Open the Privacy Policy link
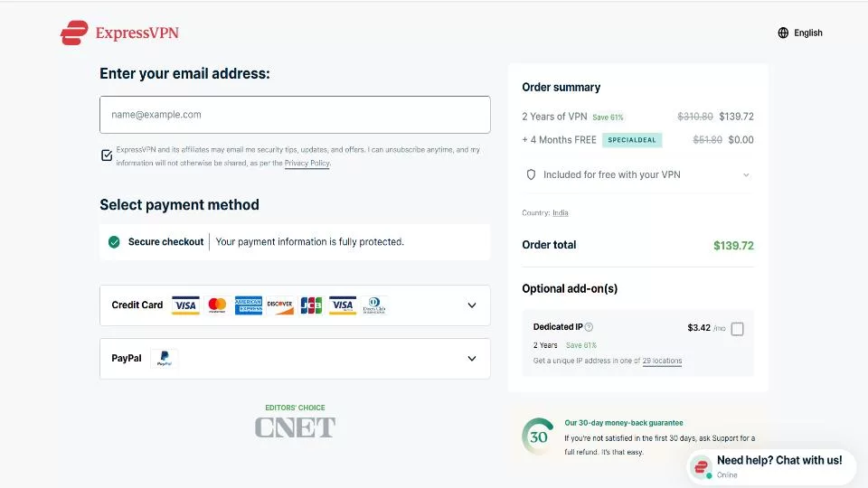Viewport: 868px width, 488px height. pos(307,164)
